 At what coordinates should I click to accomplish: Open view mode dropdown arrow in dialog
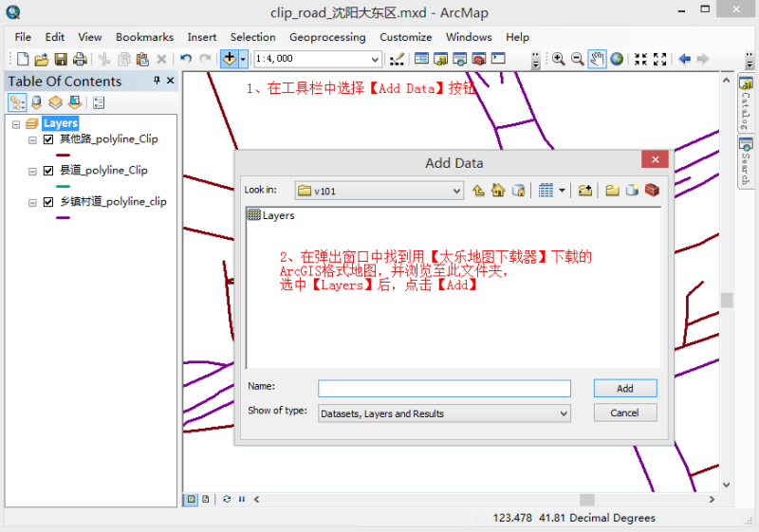point(562,191)
